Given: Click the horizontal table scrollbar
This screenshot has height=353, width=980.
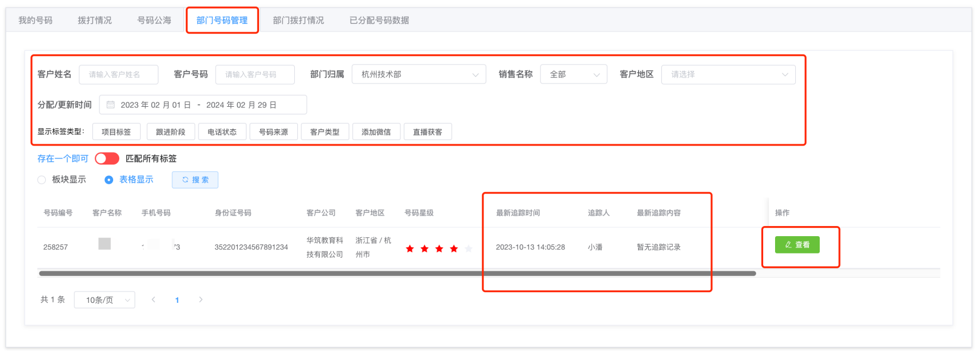Looking at the screenshot, I should (x=397, y=274).
